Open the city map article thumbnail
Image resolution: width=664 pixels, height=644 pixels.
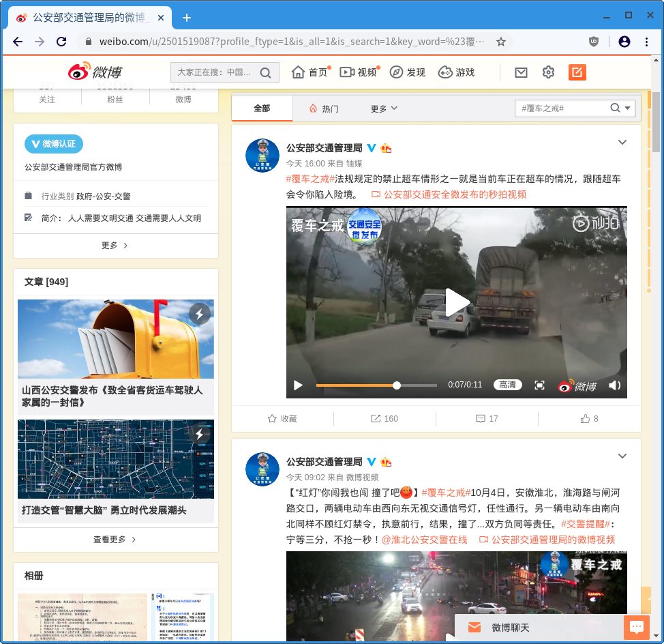pyautogui.click(x=116, y=459)
